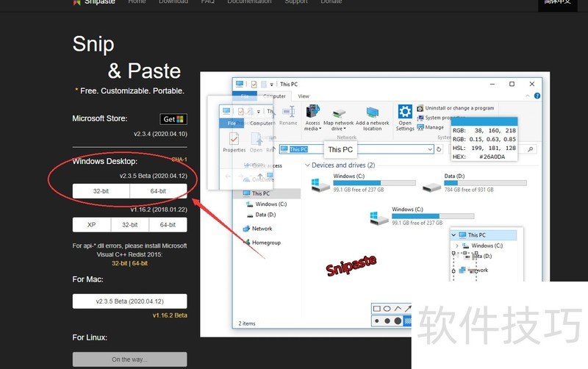Click Uninstall or change a program
588x369 pixels.
(x=456, y=108)
